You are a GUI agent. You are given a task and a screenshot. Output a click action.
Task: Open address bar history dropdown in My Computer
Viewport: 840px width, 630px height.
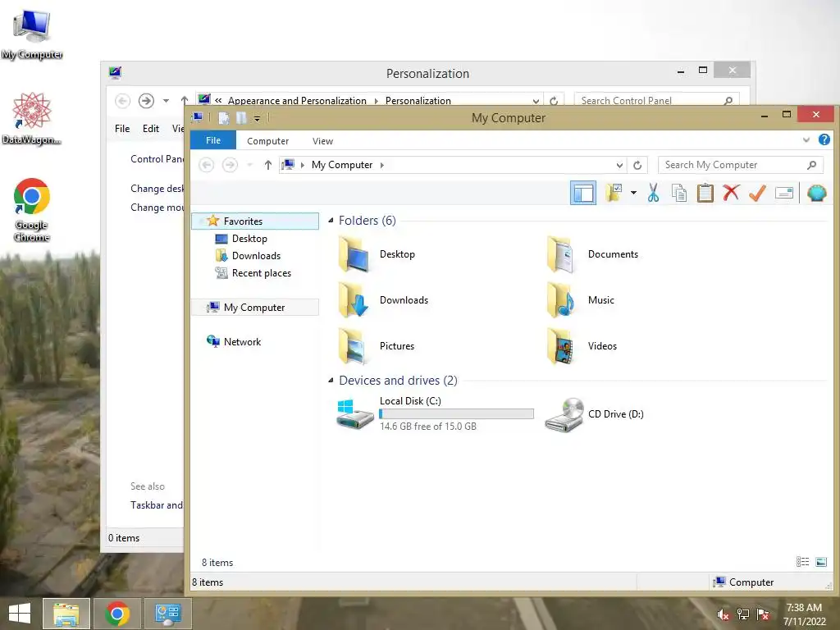619,165
